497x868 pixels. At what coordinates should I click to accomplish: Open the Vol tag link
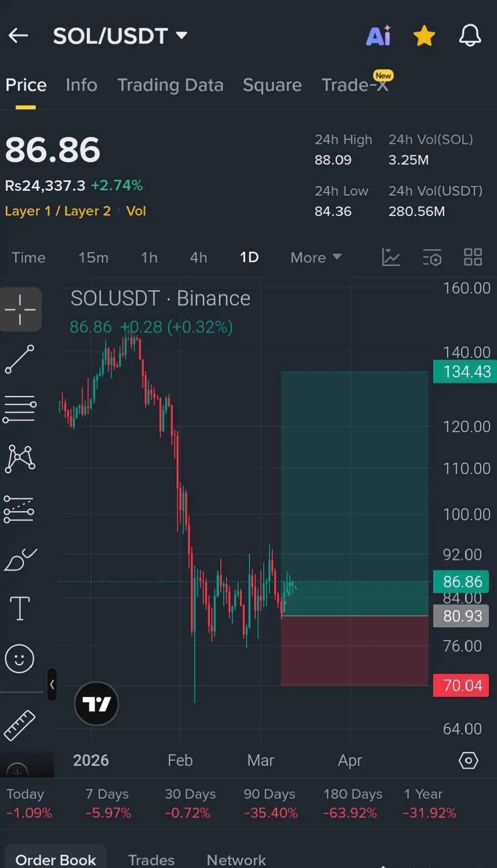[x=136, y=211]
